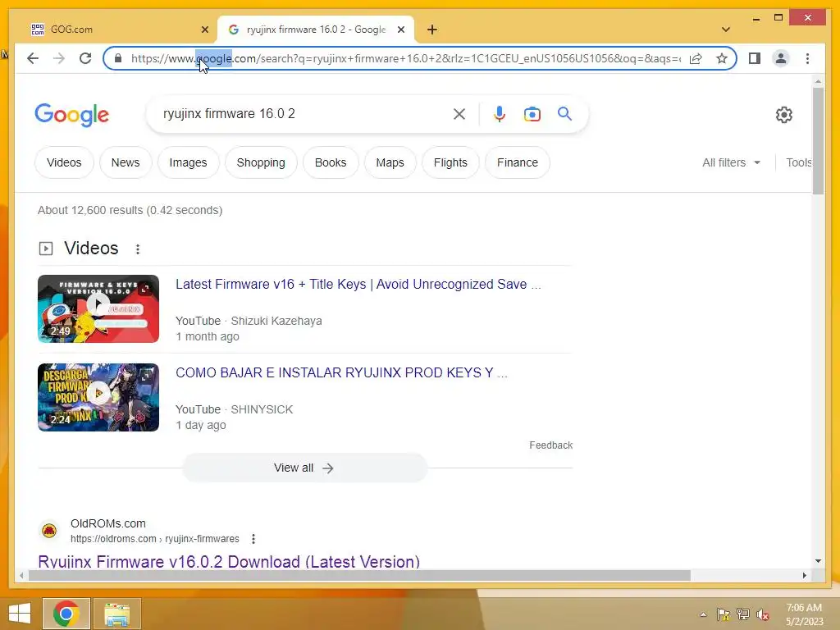Image resolution: width=840 pixels, height=630 pixels.
Task: Filter results by Videos
Action: point(64,162)
